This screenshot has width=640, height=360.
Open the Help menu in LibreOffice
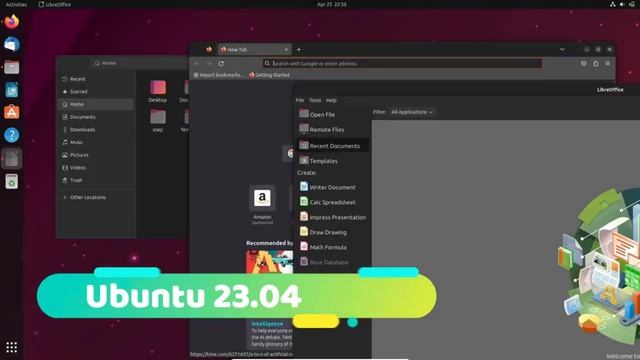pos(331,100)
